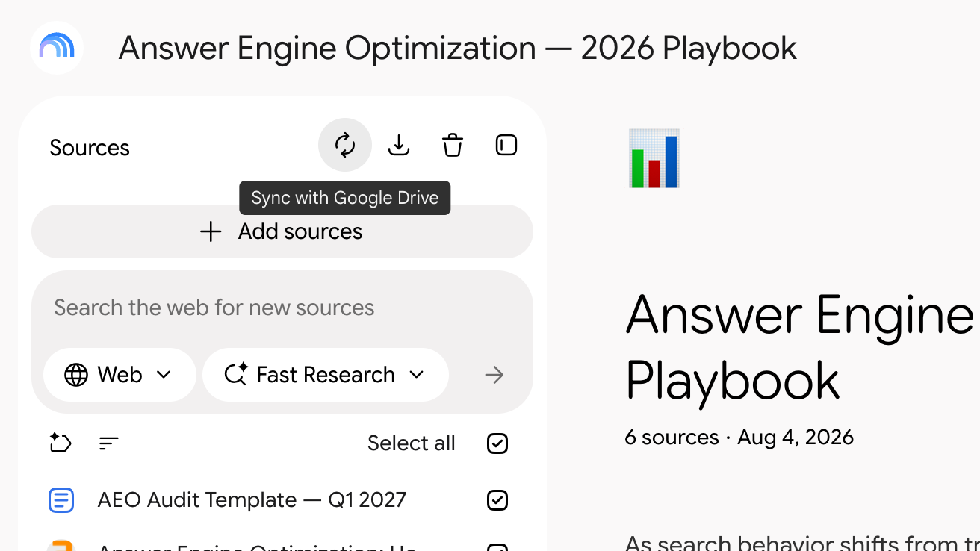
Task: Submit the source search arrow
Action: pos(494,375)
